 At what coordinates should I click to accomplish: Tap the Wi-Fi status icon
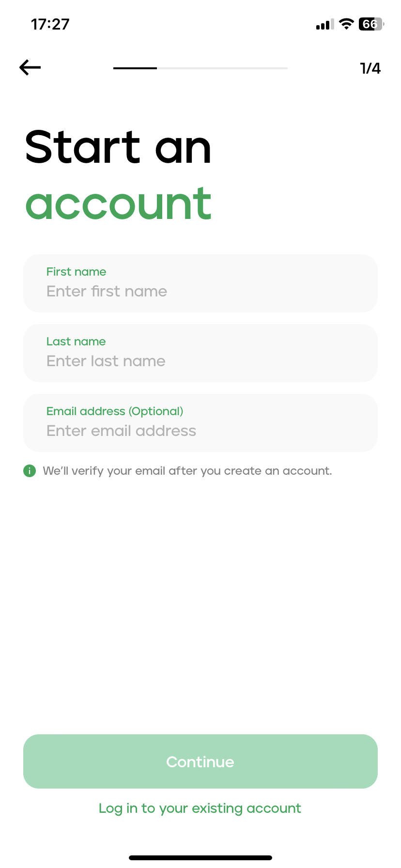tap(346, 24)
